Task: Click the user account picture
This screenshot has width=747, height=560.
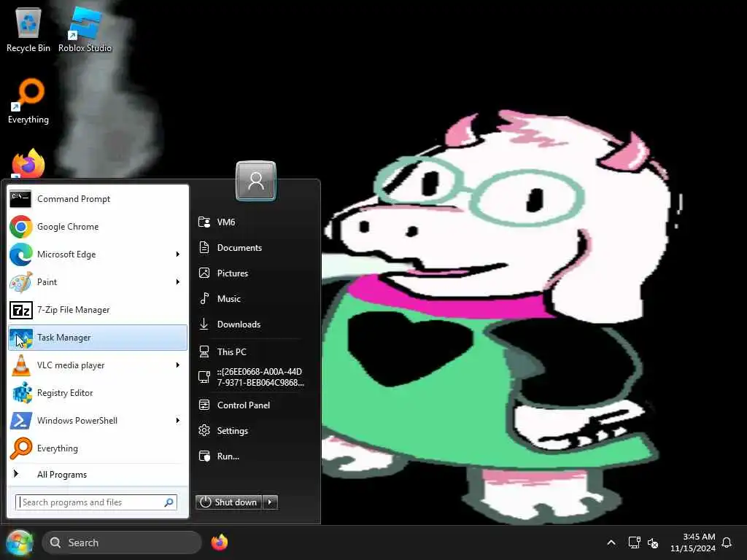Action: (256, 181)
